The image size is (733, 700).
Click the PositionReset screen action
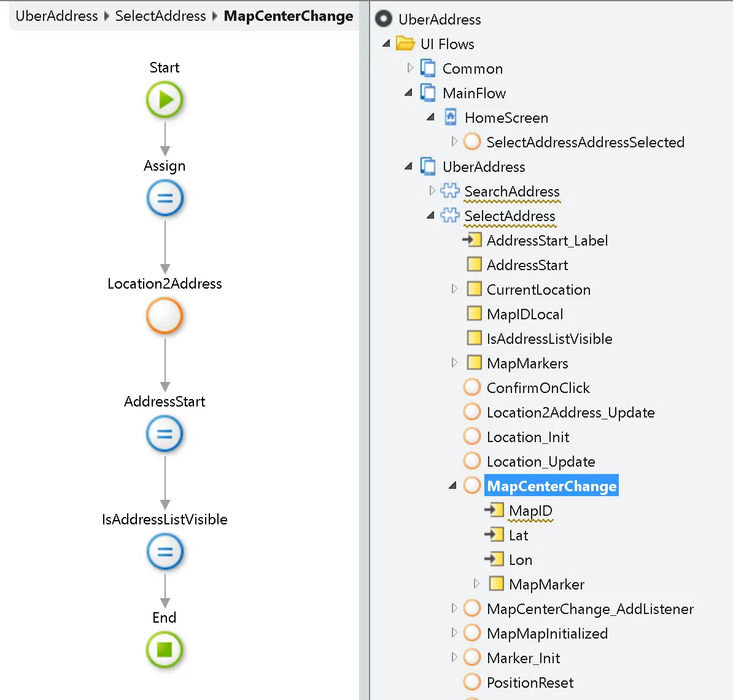tap(529, 682)
